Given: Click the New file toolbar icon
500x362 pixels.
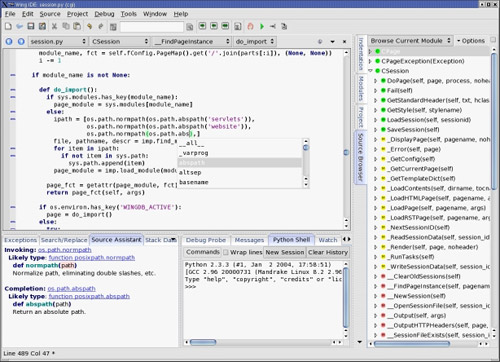Looking at the screenshot, I should 9,26.
